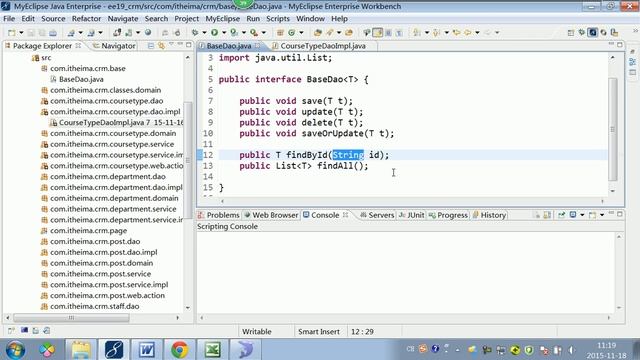Select CourseTypeDaoImpl.java in Package Explorer
The width and height of the screenshot is (640, 360).
coord(116,122)
